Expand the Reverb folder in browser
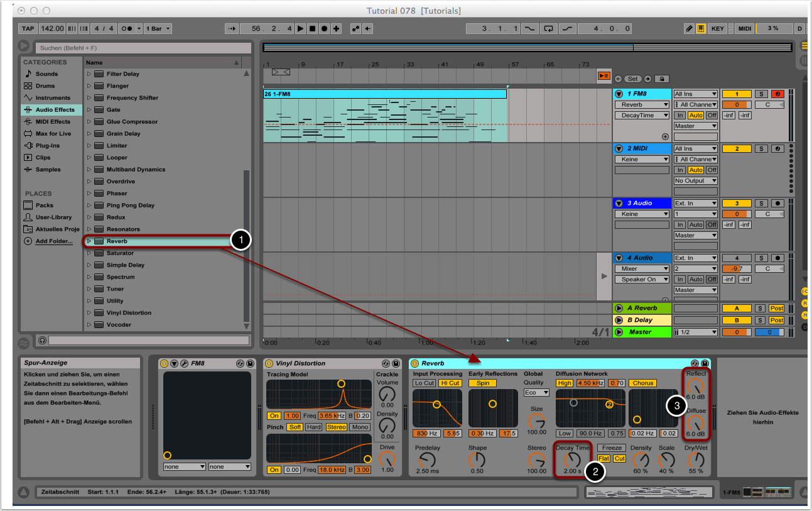This screenshot has height=511, width=812. coord(89,241)
